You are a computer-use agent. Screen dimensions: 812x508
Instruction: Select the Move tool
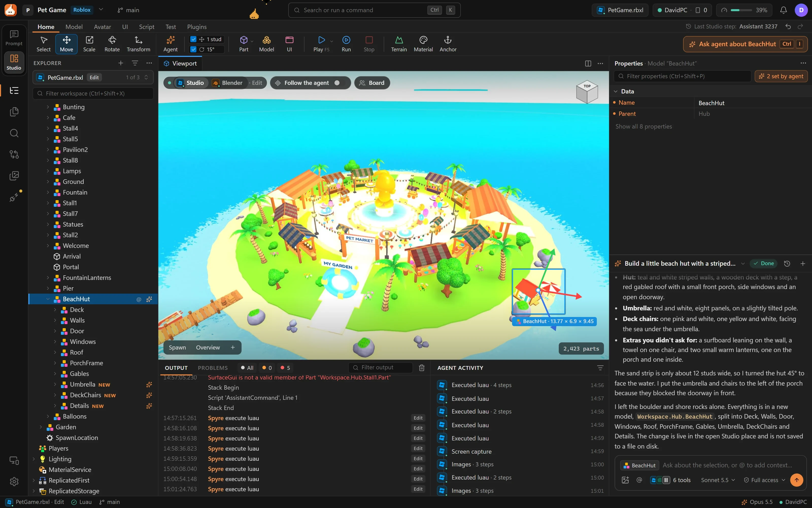click(66, 44)
